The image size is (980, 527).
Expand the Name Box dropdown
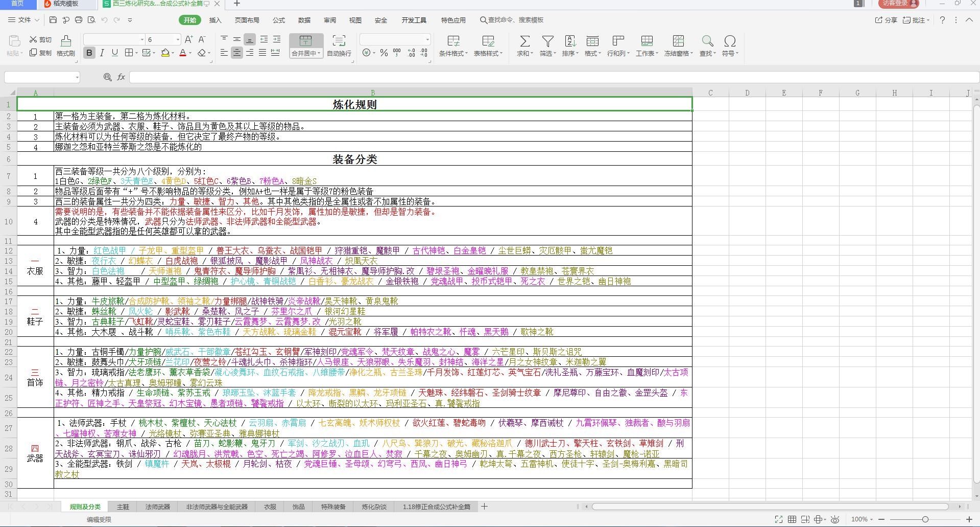77,77
